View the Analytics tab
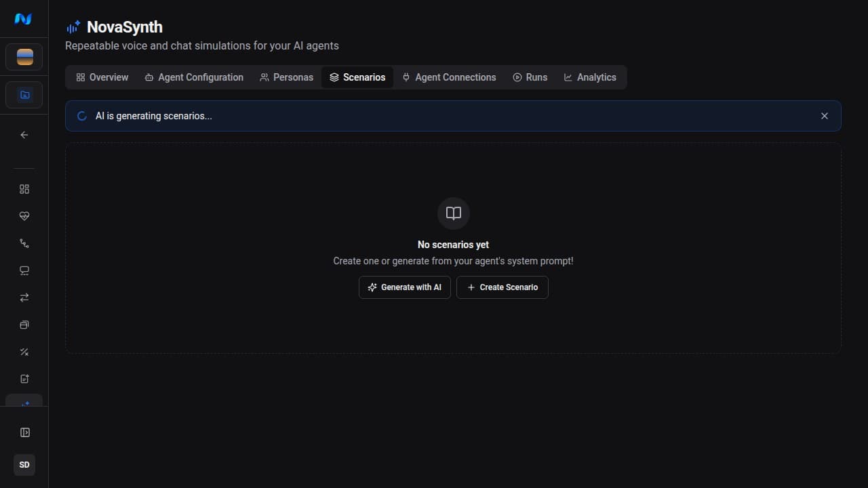 [590, 77]
